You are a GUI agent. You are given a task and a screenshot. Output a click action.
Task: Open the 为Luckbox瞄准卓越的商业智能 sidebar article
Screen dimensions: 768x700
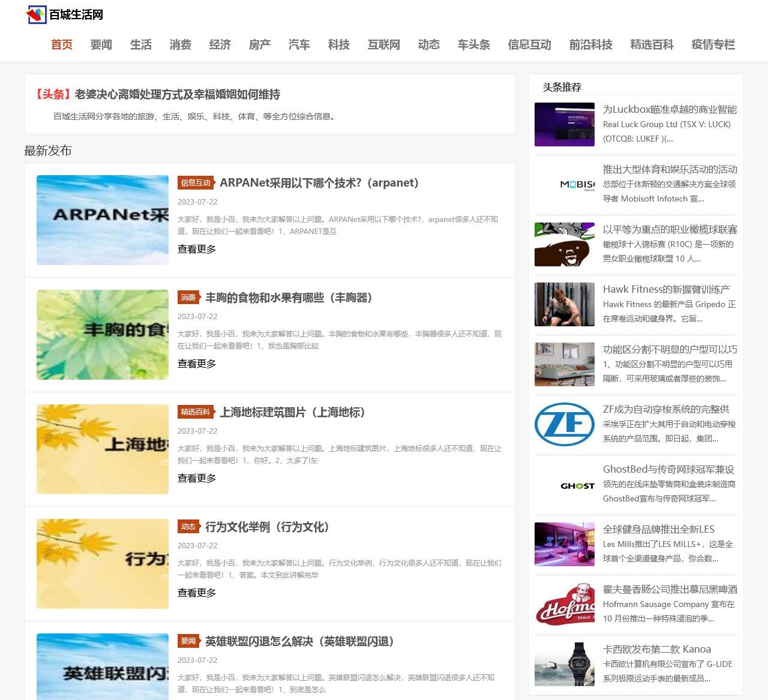[x=670, y=110]
